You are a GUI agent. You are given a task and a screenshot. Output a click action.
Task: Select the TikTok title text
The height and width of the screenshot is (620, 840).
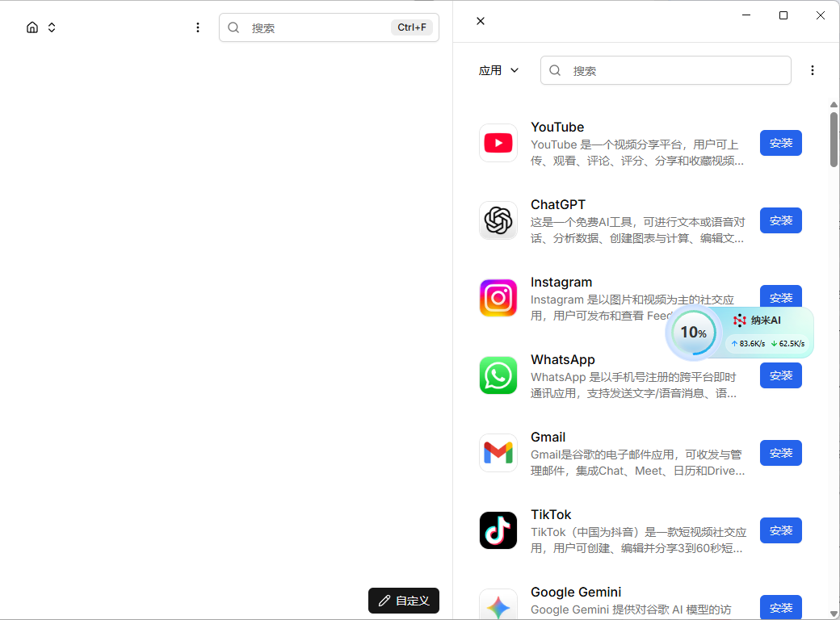pos(551,514)
